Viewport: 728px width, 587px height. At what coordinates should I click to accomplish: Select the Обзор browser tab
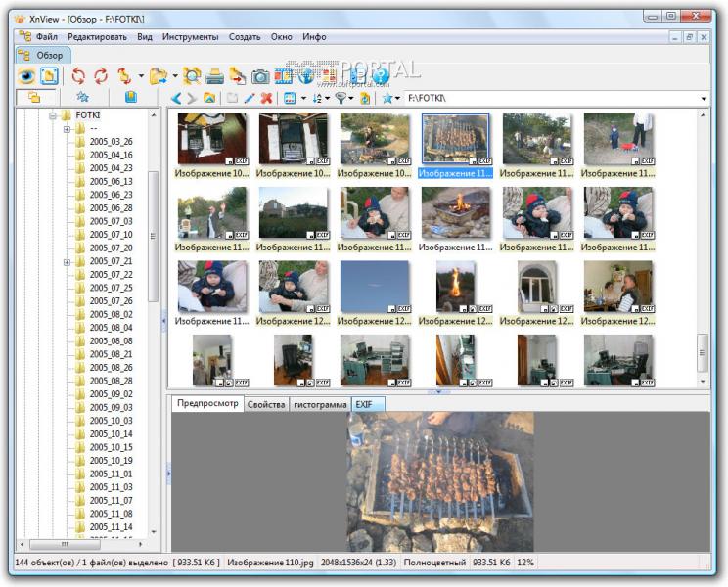click(x=43, y=55)
